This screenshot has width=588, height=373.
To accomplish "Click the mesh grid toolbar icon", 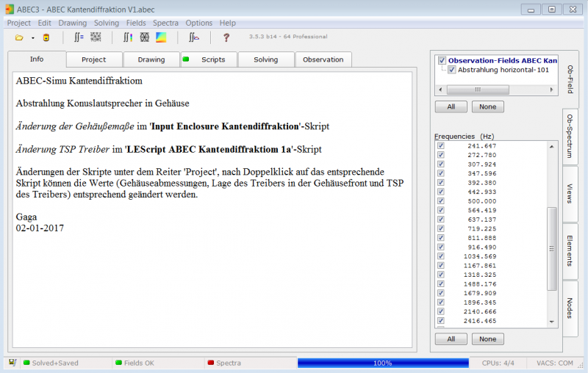I will coord(96,37).
